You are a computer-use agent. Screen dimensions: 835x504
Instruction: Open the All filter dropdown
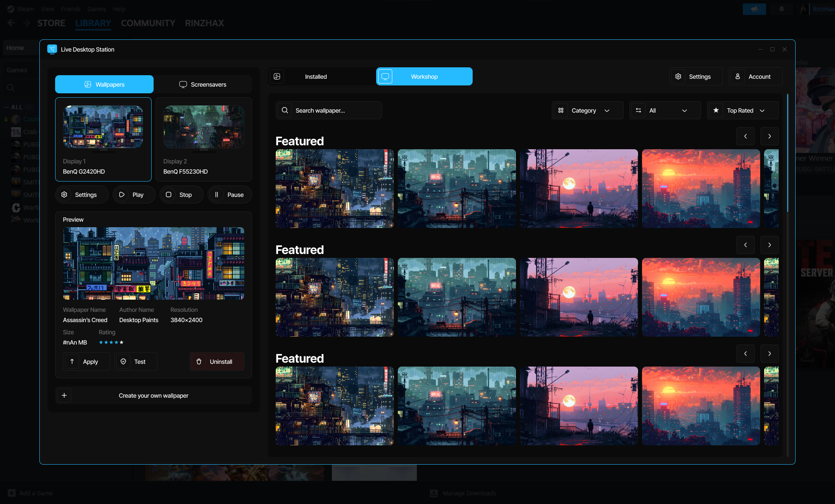pyautogui.click(x=665, y=110)
